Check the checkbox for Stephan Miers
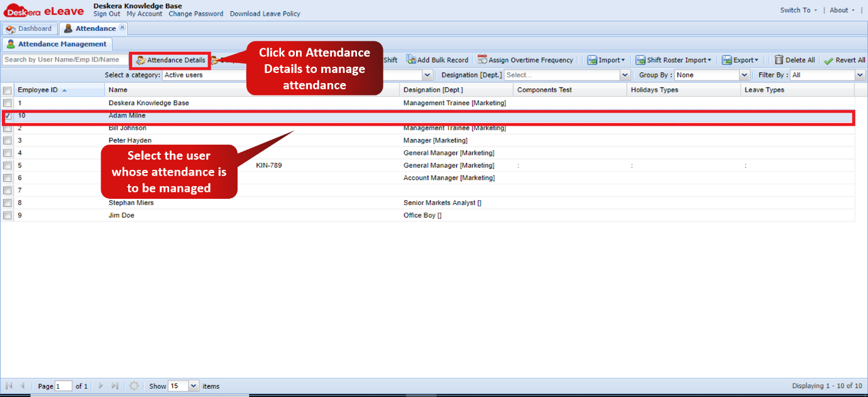Viewport: 868px width, 397px height. (7, 203)
